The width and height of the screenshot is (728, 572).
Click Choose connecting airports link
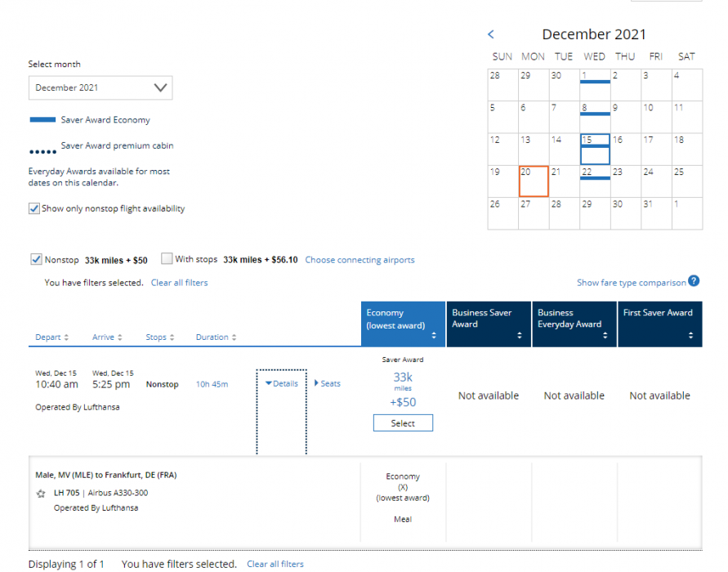coord(360,260)
